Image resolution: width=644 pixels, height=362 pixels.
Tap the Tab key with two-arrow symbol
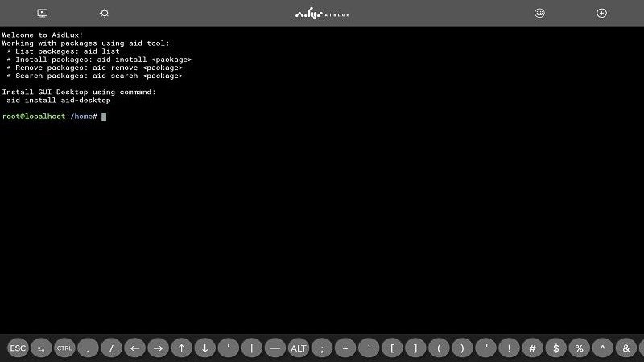[x=41, y=348]
